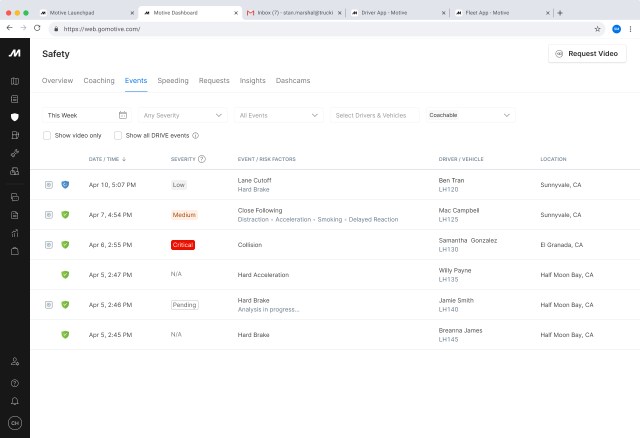Click the Motive logo in sidebar
The width and height of the screenshot is (640, 438).
click(x=14, y=53)
